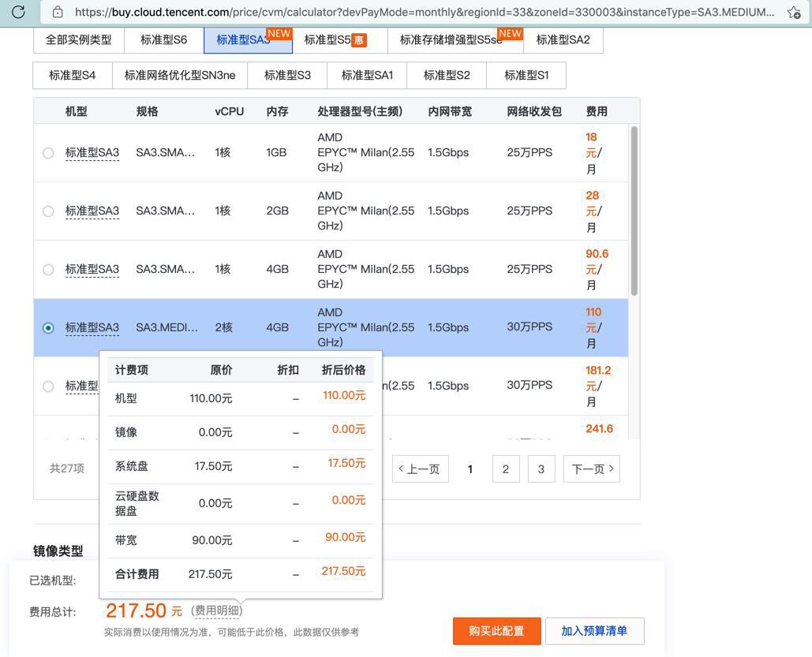Image resolution: width=812 pixels, height=657 pixels.
Task: Go to page 2
Action: coord(505,469)
